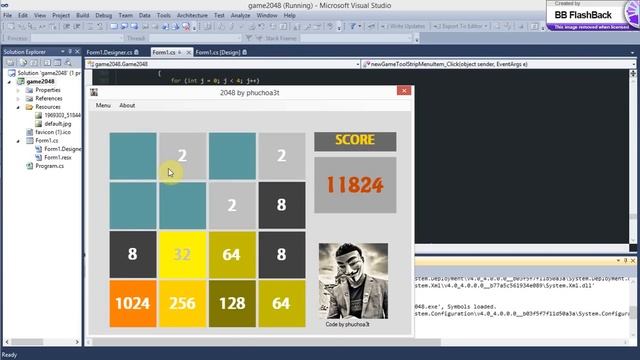Click the Solution 'game2048' node icon
Image resolution: width=640 pixels, height=360 pixels.
tap(12, 73)
